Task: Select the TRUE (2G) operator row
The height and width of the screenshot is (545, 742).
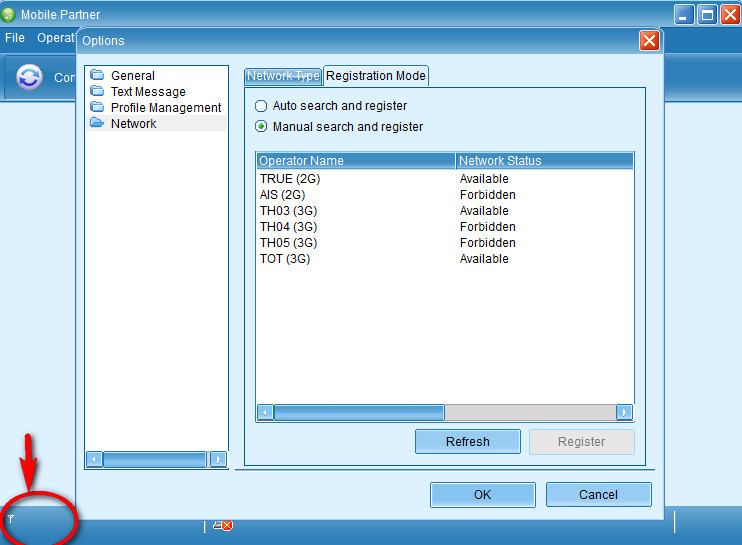Action: point(445,179)
